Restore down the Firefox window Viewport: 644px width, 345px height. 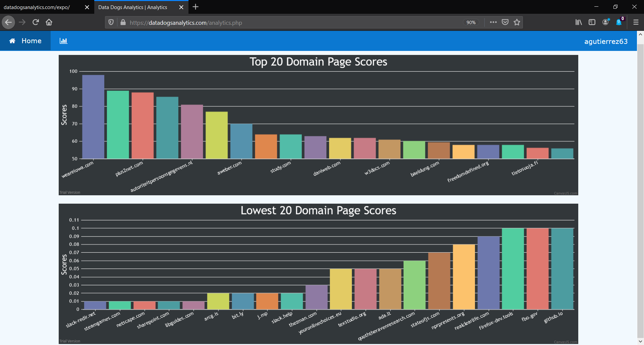point(615,7)
